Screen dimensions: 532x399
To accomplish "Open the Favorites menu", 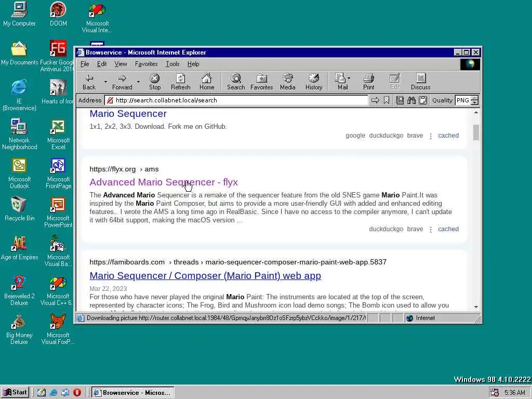I will 146,64.
